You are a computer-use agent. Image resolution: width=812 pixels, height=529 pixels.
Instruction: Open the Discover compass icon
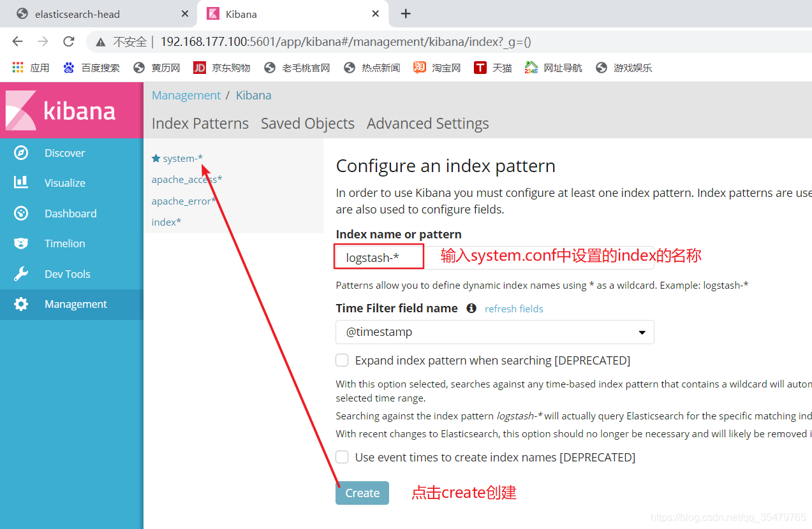(x=21, y=153)
